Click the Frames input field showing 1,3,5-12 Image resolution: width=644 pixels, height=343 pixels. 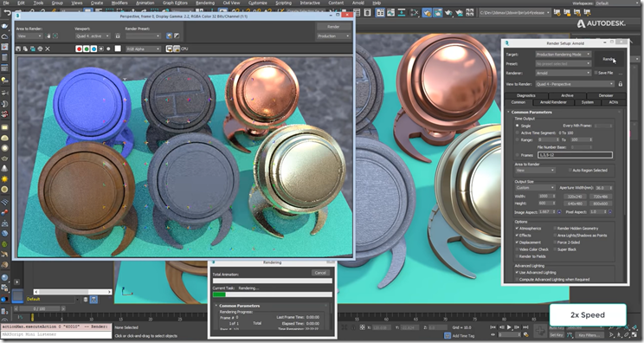point(575,155)
